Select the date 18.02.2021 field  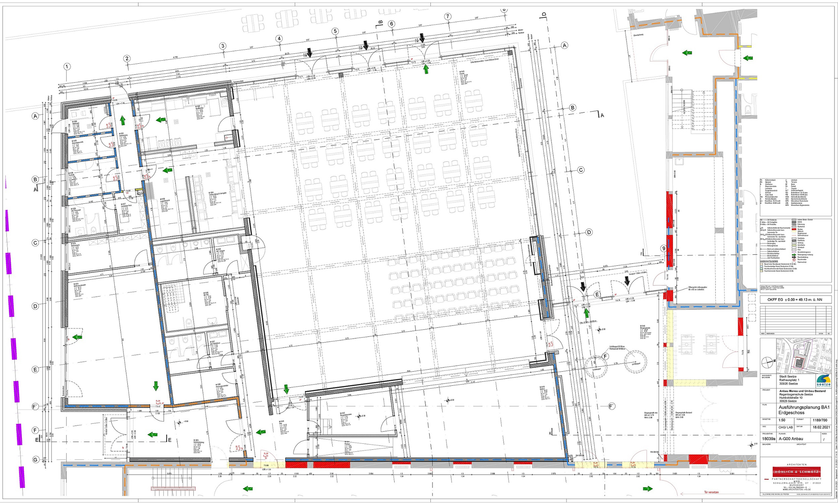(x=821, y=428)
